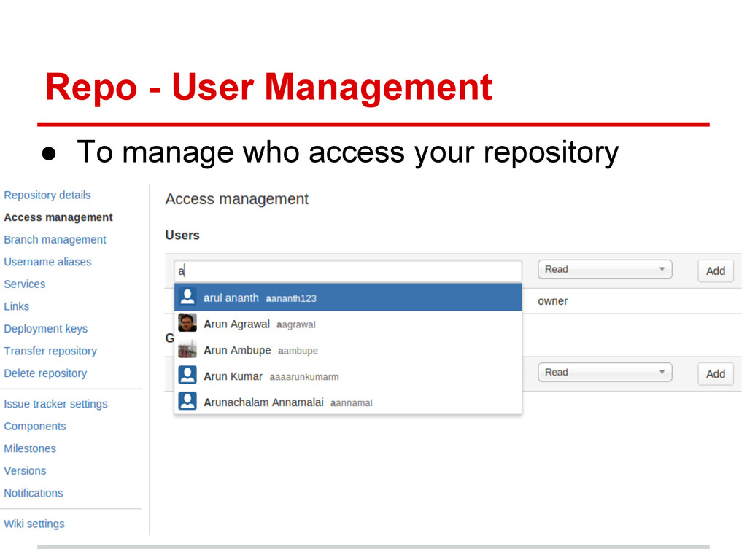Viewport: 747px width, 560px height.
Task: Click the 'Users' section heading
Action: [182, 236]
